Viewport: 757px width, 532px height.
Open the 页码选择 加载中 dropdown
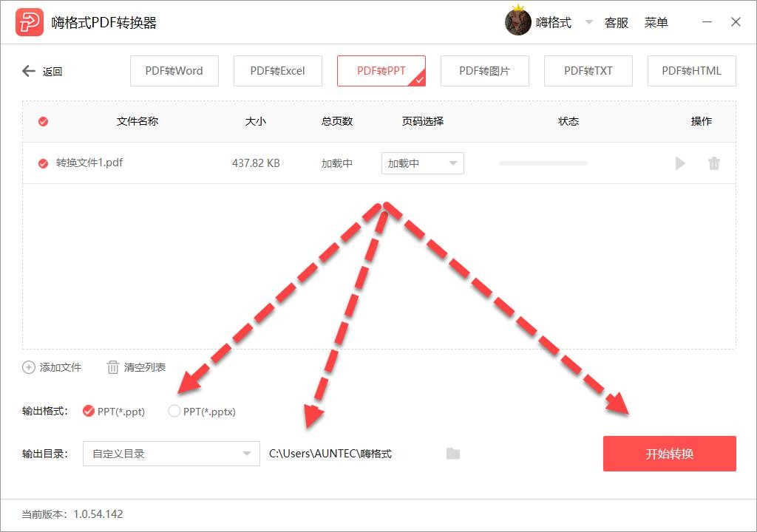(422, 163)
